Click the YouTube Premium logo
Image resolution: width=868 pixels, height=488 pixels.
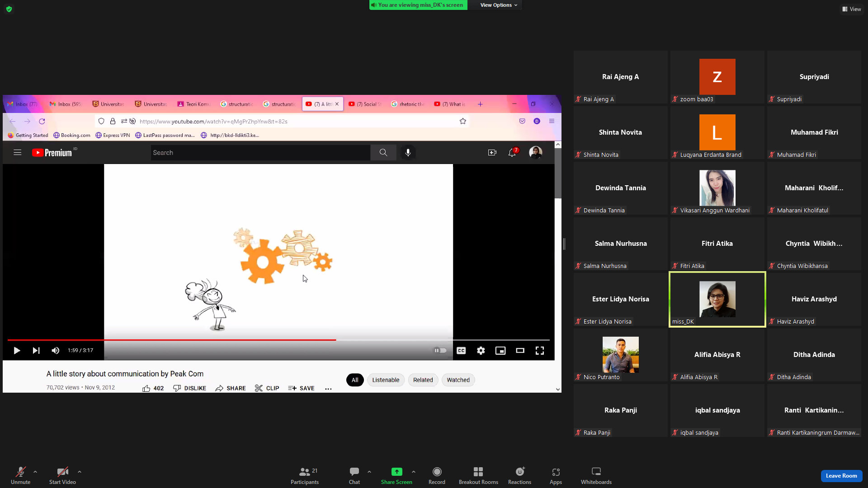pyautogui.click(x=52, y=153)
